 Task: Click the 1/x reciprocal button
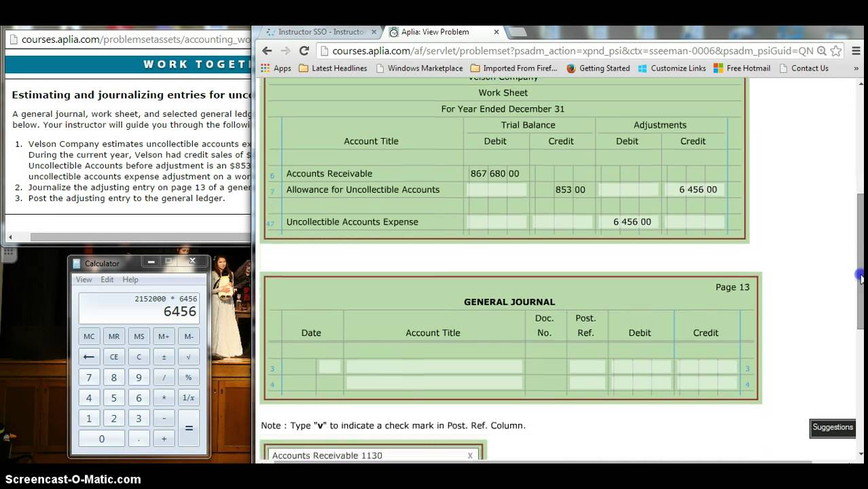[x=189, y=398]
